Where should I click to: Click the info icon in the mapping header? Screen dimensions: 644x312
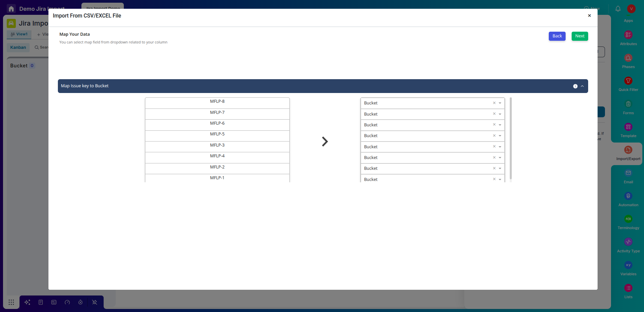click(575, 86)
